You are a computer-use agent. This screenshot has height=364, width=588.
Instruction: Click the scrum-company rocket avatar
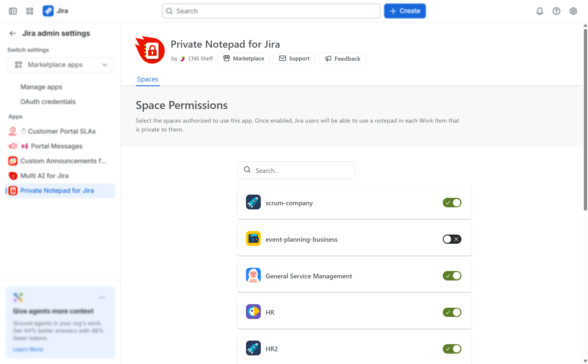[x=253, y=202]
